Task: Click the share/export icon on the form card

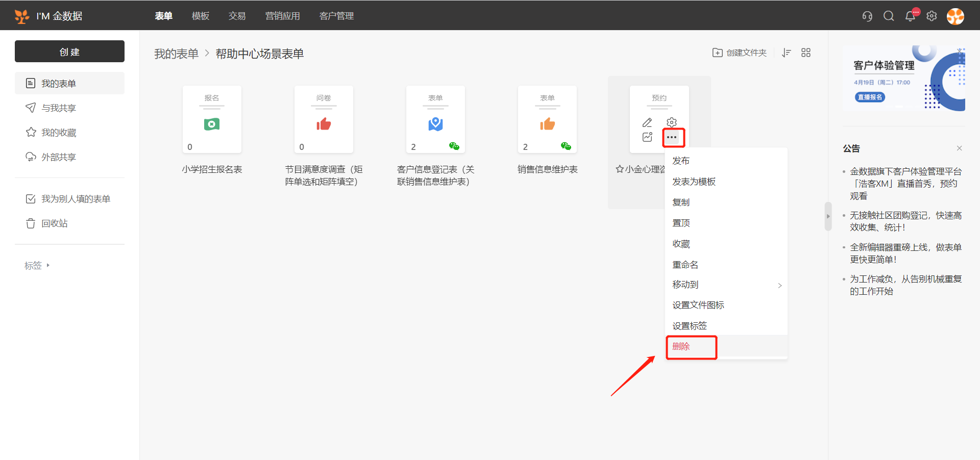Action: tap(647, 137)
